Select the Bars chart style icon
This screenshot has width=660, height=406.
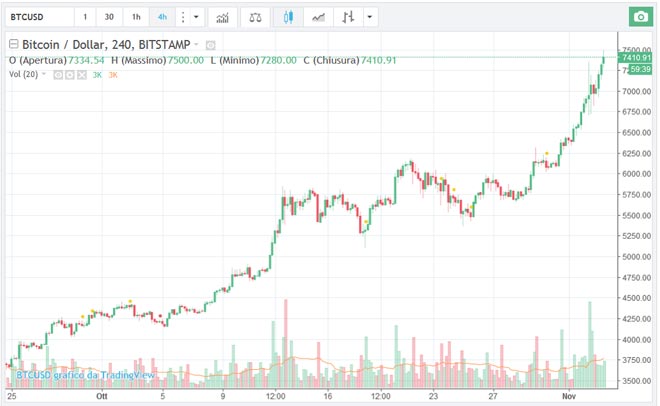point(348,17)
